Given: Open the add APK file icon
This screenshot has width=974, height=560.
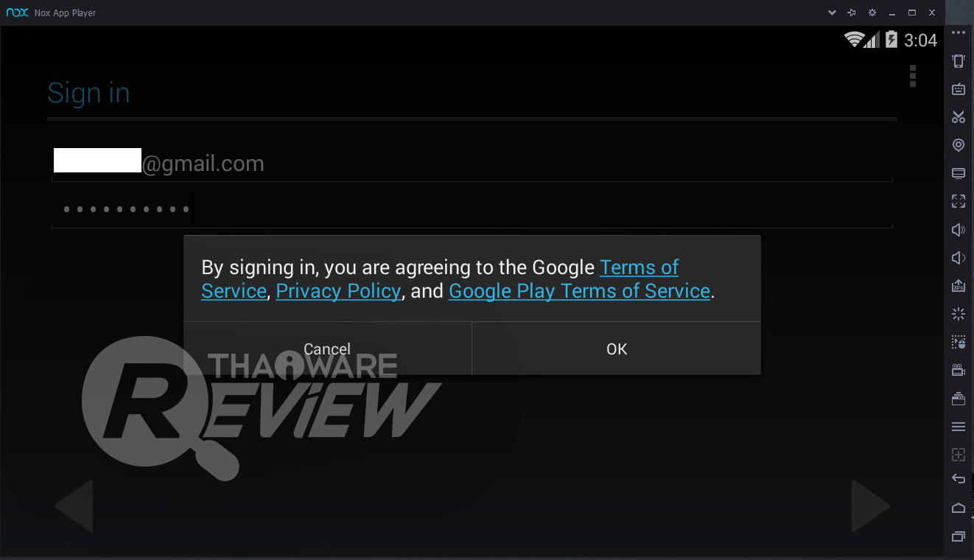Looking at the screenshot, I should click(959, 286).
